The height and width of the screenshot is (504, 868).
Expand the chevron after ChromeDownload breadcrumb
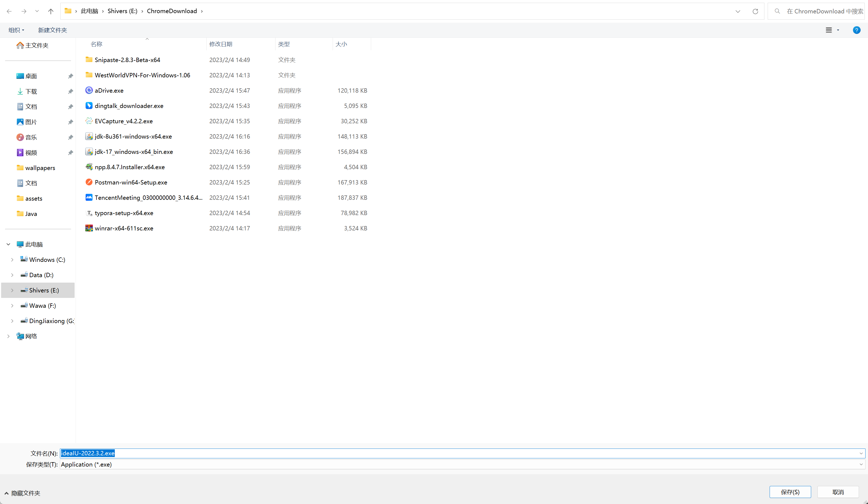pos(202,11)
